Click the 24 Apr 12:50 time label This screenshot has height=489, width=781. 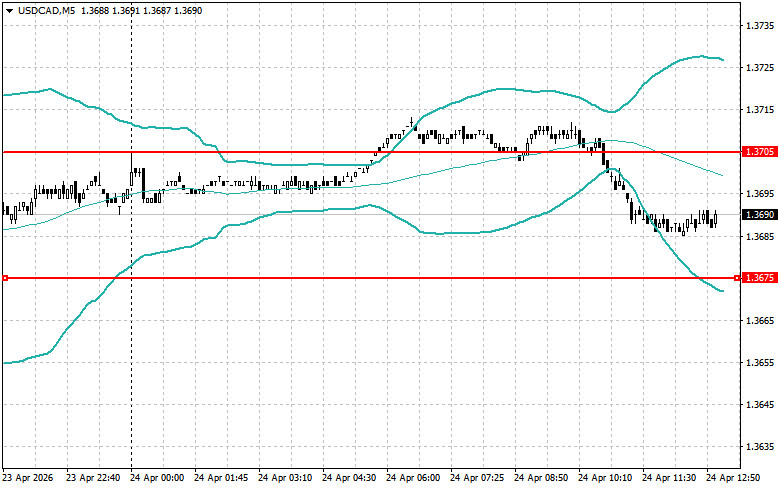pyautogui.click(x=733, y=478)
